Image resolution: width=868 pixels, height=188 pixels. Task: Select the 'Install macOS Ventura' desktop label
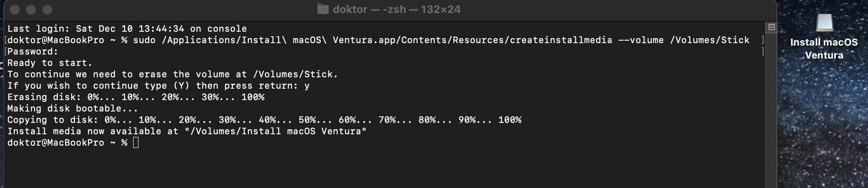[x=824, y=48]
